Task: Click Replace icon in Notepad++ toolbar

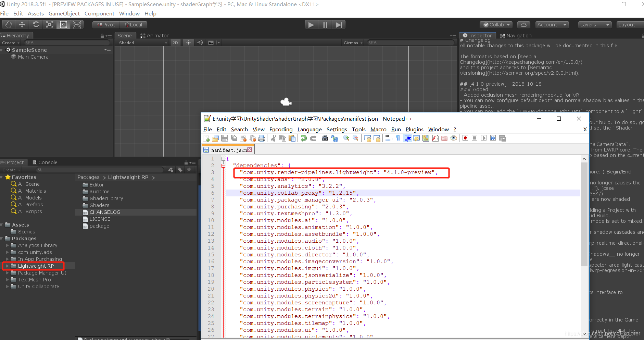Action: pyautogui.click(x=334, y=138)
